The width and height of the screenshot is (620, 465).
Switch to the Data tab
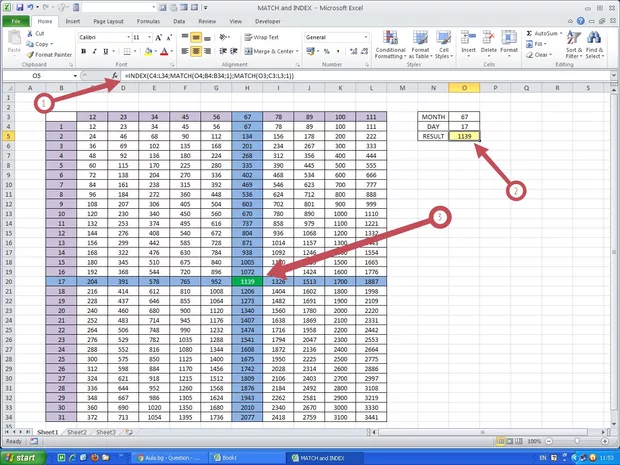(x=179, y=21)
